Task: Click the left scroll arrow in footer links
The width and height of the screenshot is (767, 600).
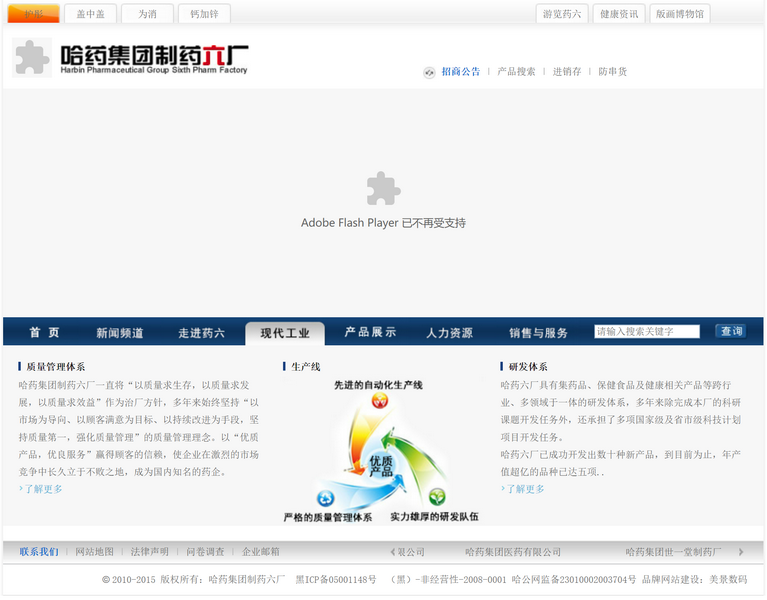Action: coord(393,552)
